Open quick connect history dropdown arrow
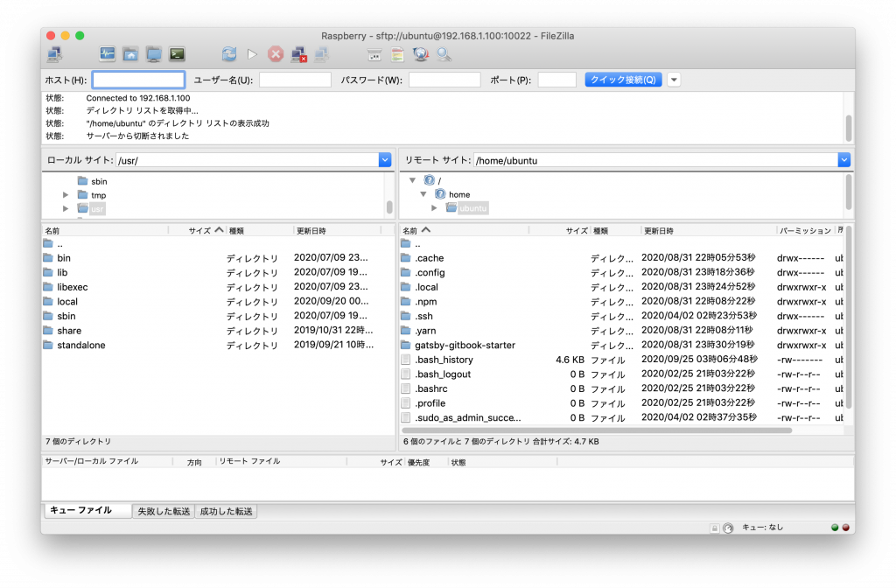Image resolution: width=896 pixels, height=588 pixels. (675, 80)
